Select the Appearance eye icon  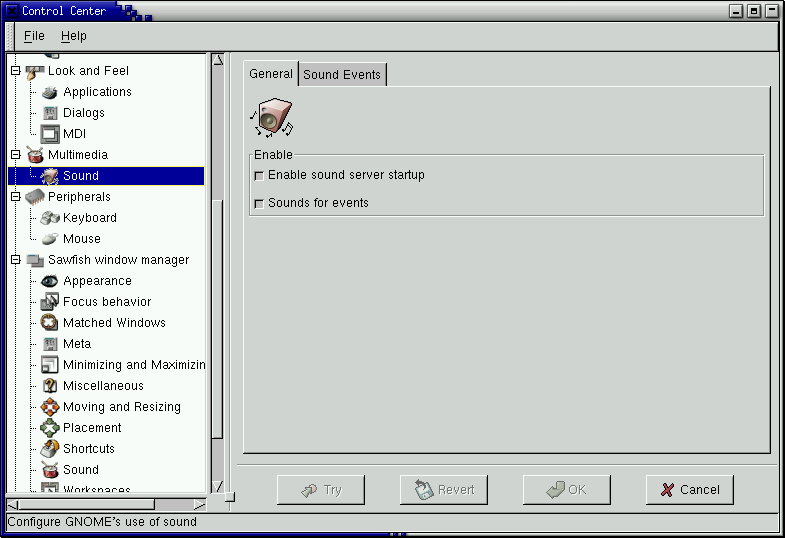50,281
